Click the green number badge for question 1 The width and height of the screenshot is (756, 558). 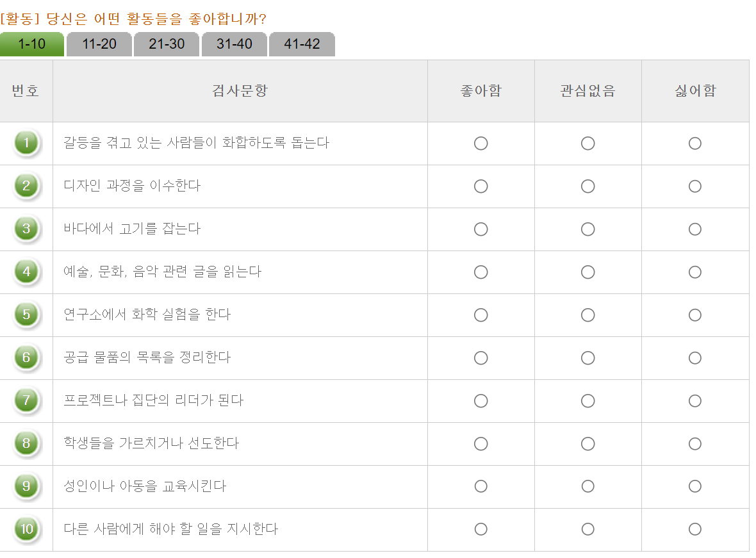(26, 144)
